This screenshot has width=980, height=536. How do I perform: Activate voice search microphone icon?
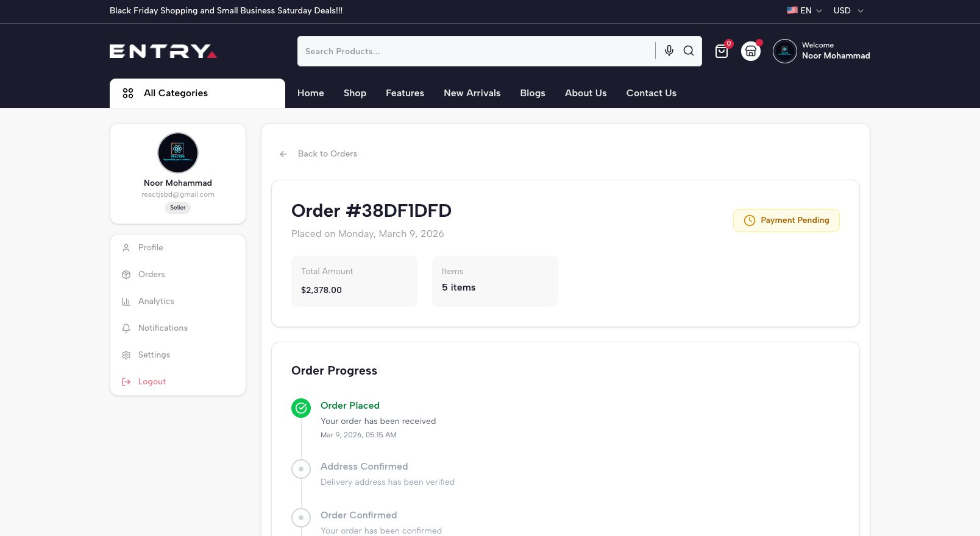click(x=669, y=51)
